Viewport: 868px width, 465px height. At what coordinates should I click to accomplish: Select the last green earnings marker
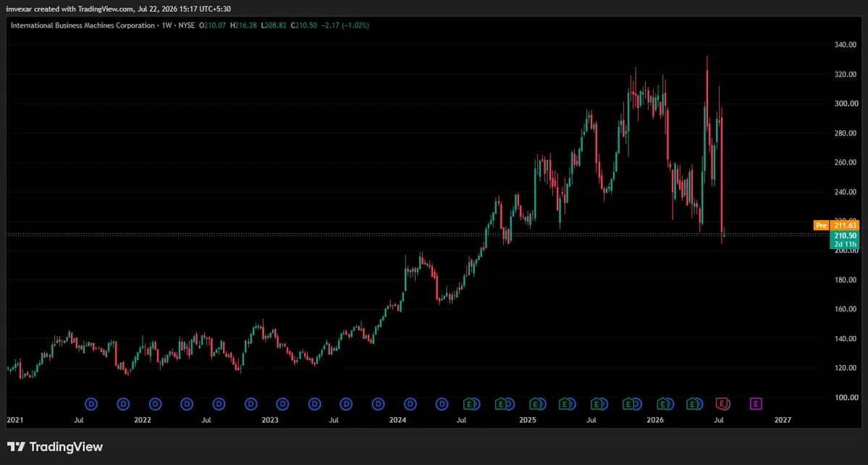(692, 404)
